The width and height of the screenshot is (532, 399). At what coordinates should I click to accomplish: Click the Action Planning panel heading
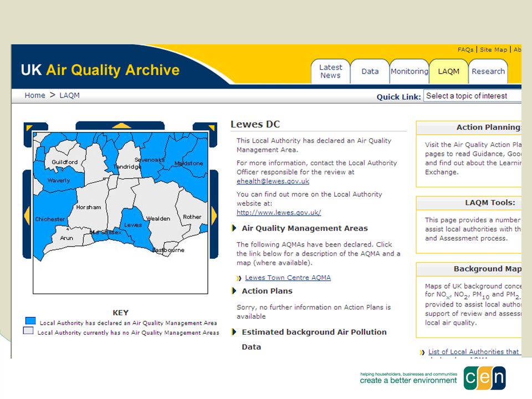(x=489, y=127)
